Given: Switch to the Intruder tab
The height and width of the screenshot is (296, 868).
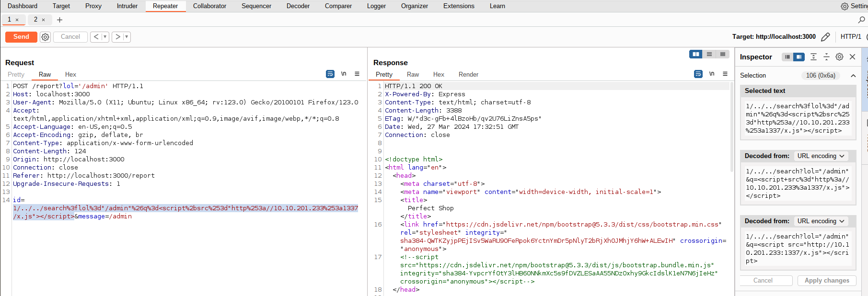Looking at the screenshot, I should [127, 6].
